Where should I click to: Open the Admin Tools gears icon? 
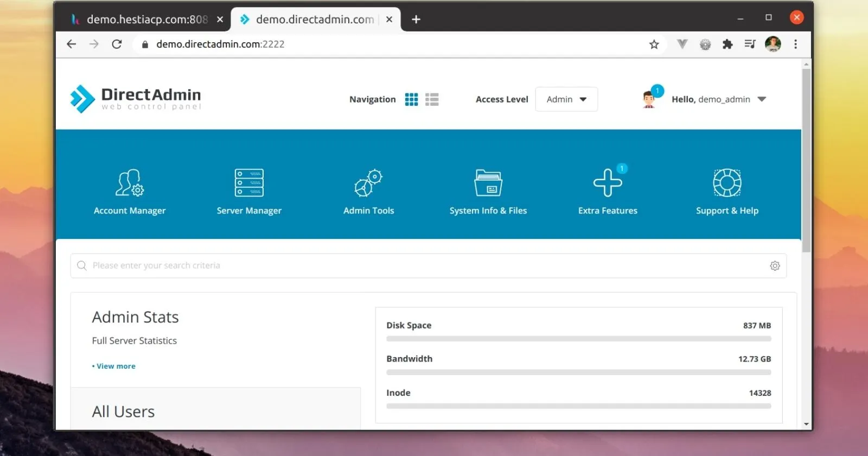pos(368,183)
